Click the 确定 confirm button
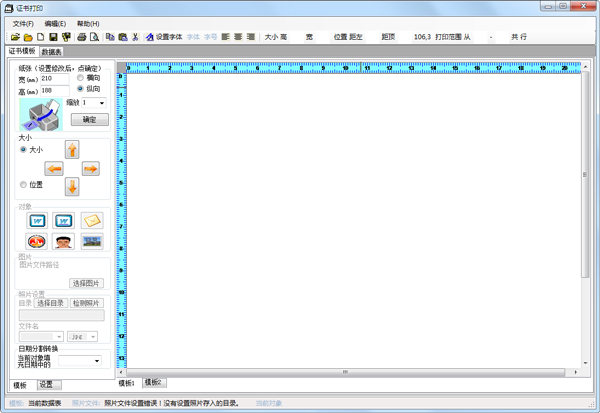 click(x=90, y=120)
